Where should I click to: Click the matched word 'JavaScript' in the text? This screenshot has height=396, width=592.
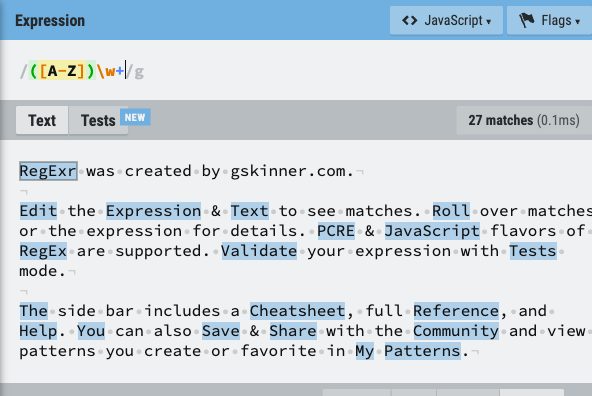(x=432, y=231)
